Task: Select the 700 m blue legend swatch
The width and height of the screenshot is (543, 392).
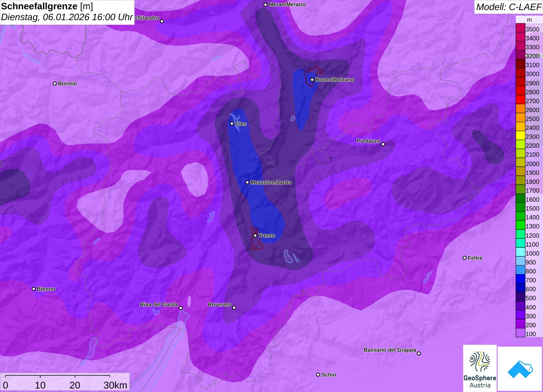Action: pos(521,279)
